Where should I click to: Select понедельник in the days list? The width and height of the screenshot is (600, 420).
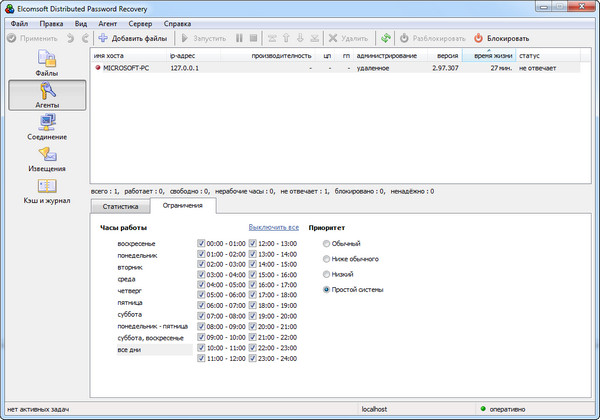[x=136, y=255]
